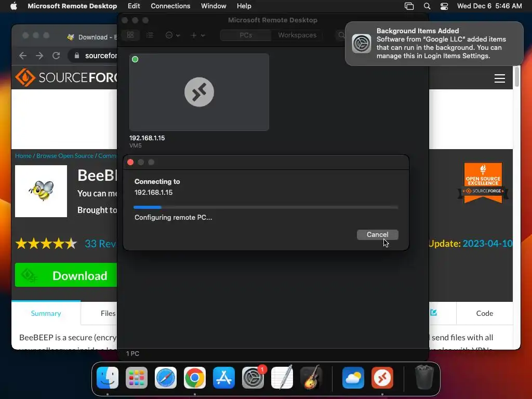The image size is (532, 399).
Task: Click the Stage Manager menu bar icon
Action: [409, 6]
